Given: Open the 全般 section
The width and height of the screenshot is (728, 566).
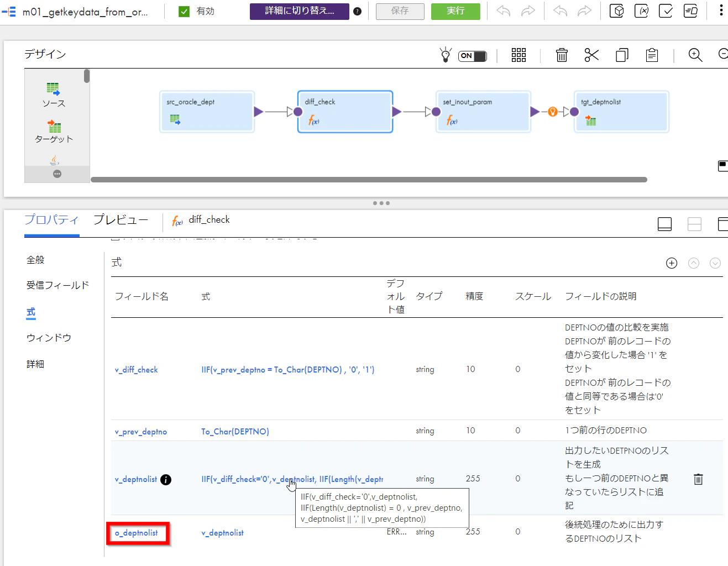Looking at the screenshot, I should pos(35,260).
